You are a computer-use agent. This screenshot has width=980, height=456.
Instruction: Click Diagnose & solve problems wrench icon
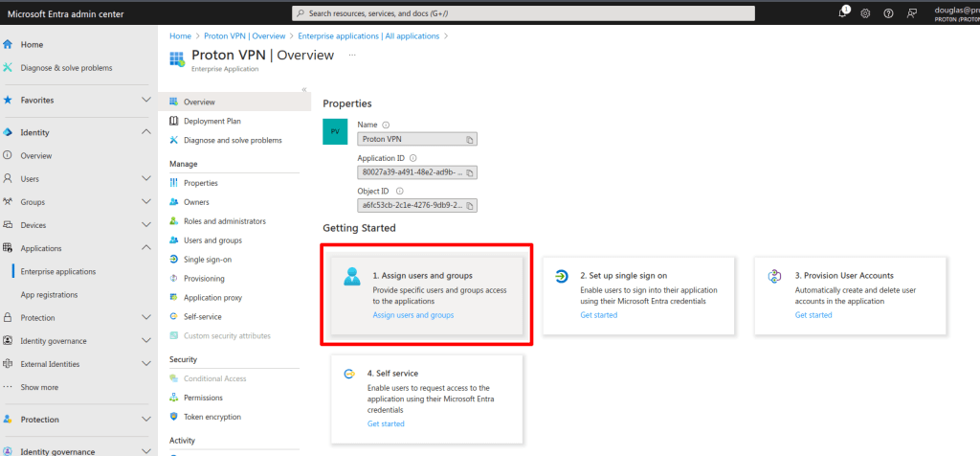[x=8, y=68]
